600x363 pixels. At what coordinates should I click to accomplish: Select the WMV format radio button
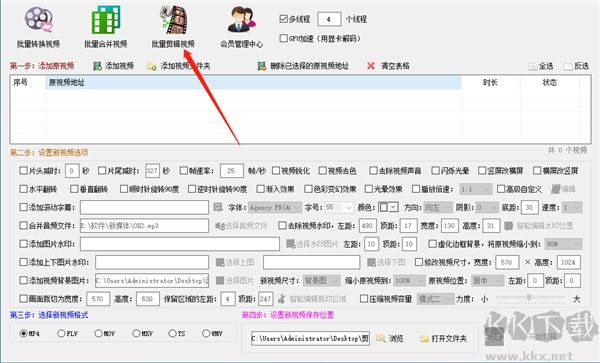pos(206,334)
